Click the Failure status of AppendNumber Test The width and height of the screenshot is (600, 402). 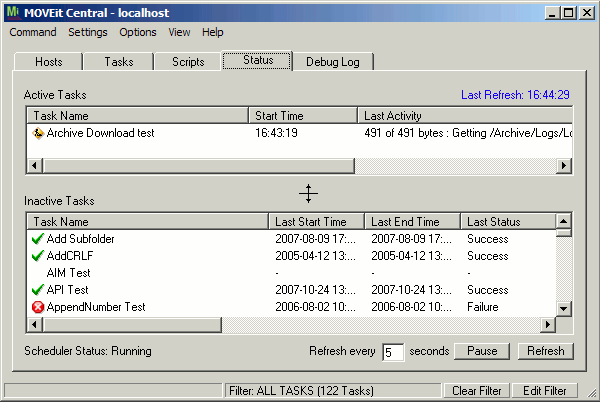pos(483,307)
